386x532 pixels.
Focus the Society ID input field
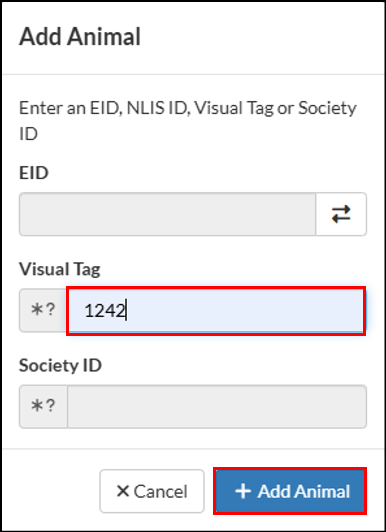point(217,406)
